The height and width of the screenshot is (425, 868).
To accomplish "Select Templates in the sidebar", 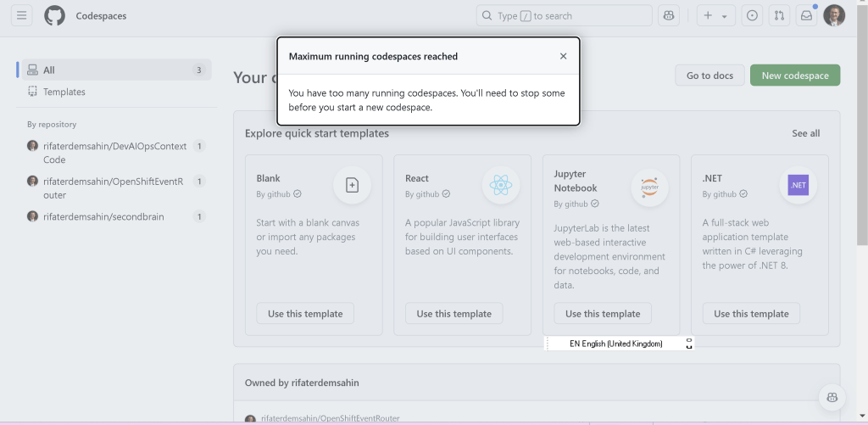I will pyautogui.click(x=116, y=92).
